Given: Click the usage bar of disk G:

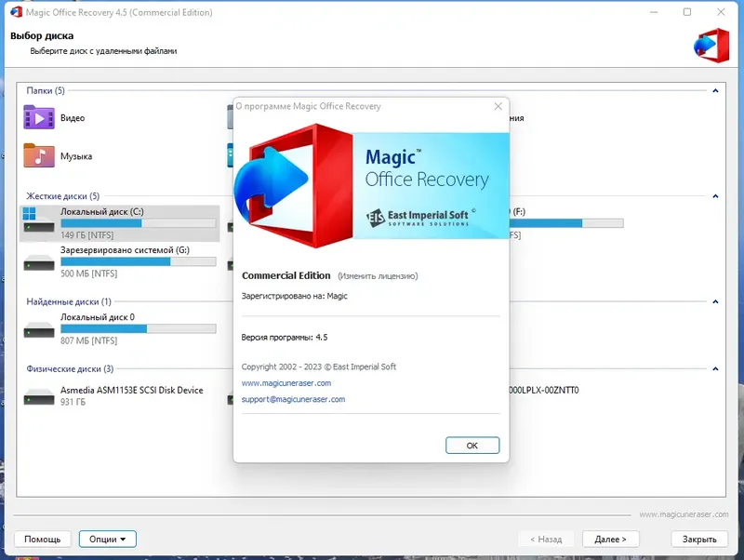Looking at the screenshot, I should (138, 261).
